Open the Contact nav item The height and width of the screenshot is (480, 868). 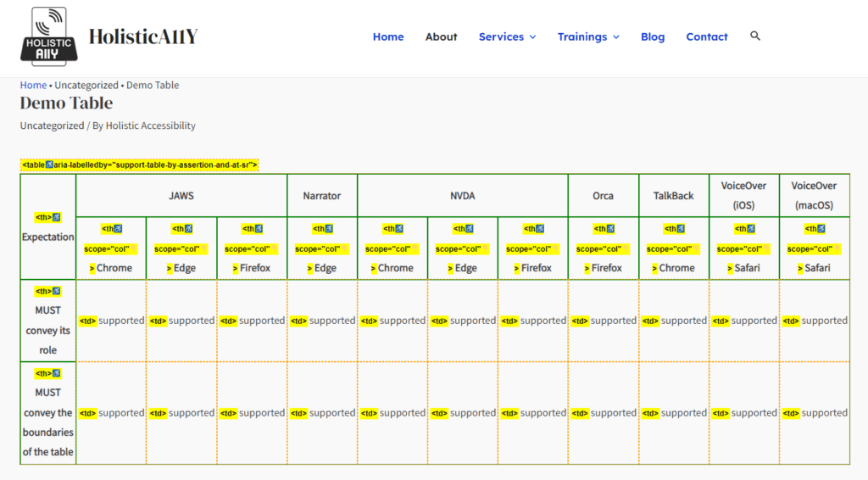coord(707,36)
